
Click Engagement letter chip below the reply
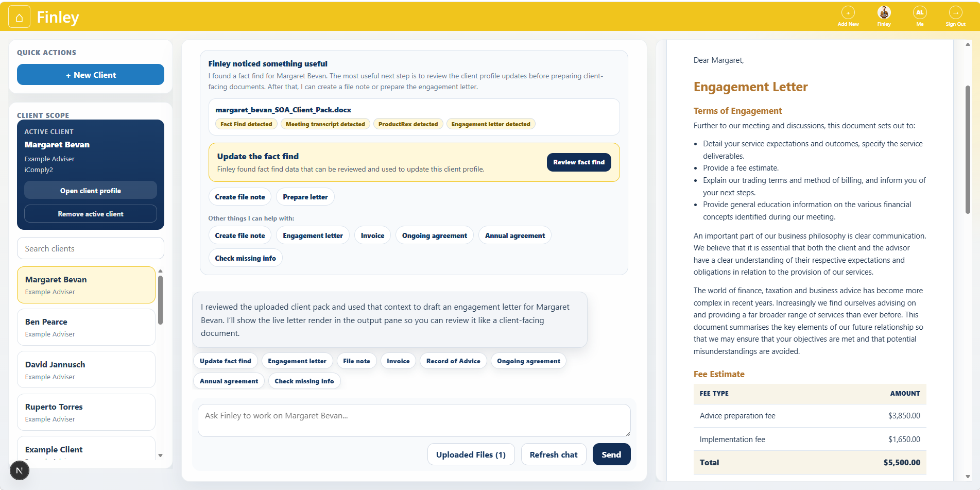(x=297, y=361)
